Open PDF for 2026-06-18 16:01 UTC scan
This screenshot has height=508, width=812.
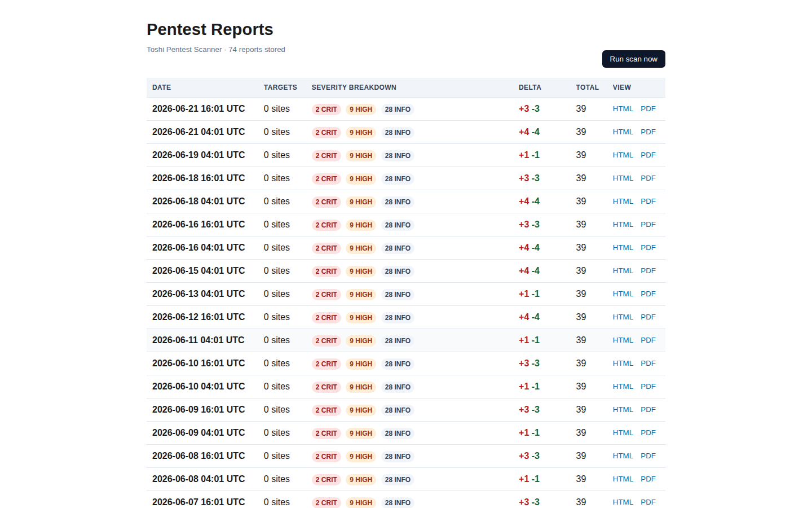[x=648, y=178]
